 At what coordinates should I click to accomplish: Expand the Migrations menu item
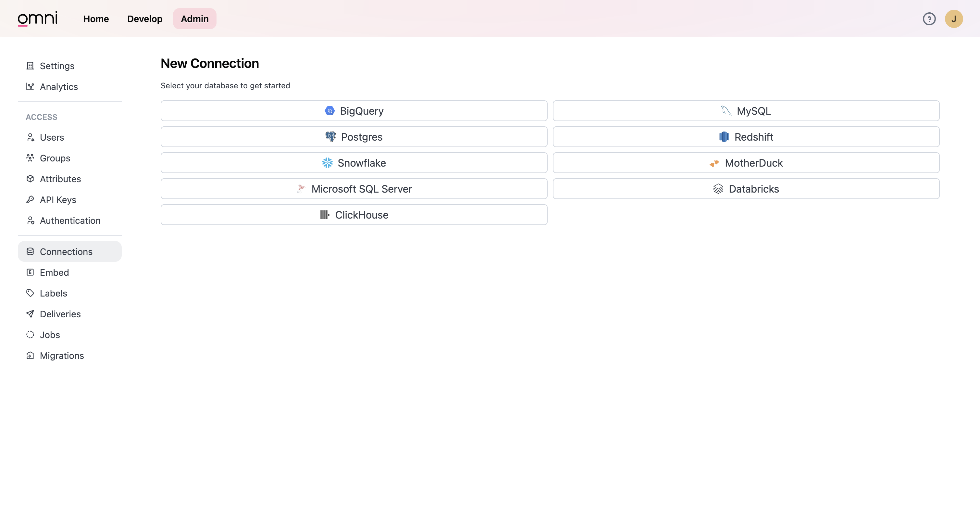(62, 355)
